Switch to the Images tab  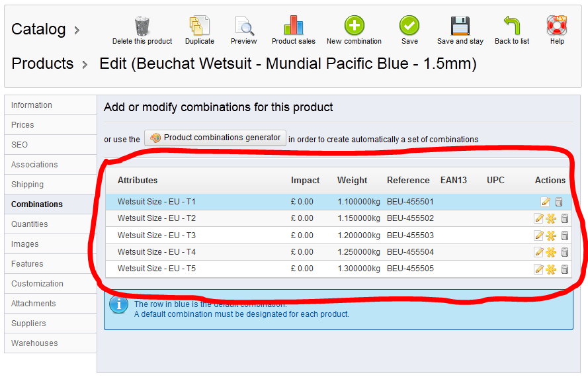pyautogui.click(x=51, y=244)
